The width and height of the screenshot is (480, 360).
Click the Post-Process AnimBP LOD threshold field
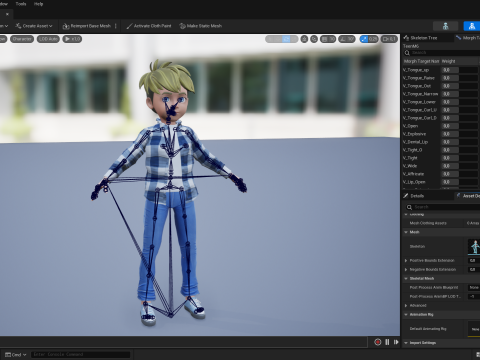pyautogui.click(x=474, y=296)
